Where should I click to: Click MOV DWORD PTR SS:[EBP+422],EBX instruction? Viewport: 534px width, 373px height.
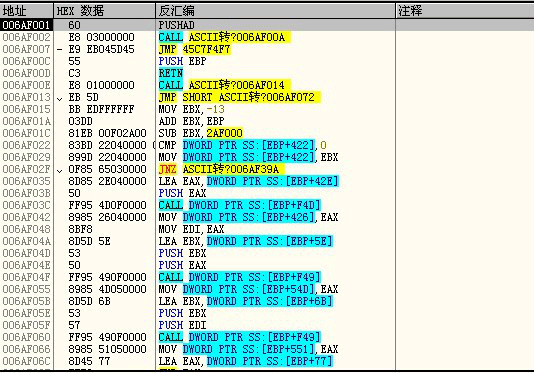click(248, 157)
